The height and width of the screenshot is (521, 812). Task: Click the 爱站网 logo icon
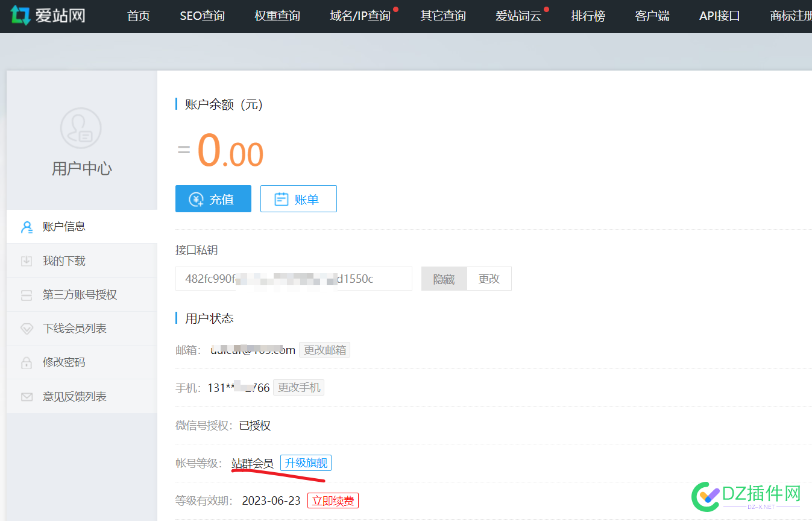pyautogui.click(x=20, y=16)
